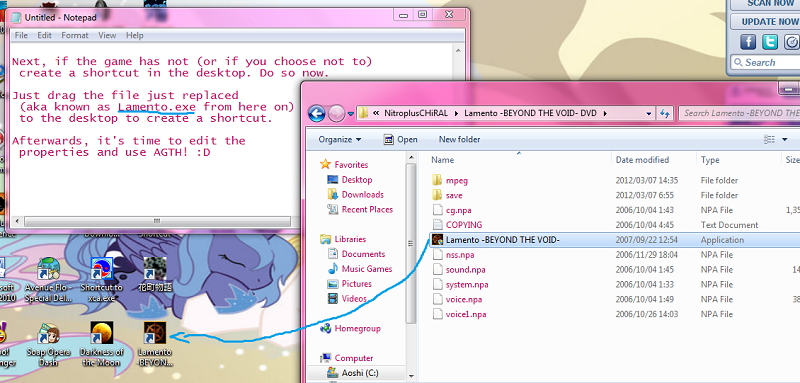Viewport: 800px width, 383px height.
Task: Click the refresh button beside the address bar
Action: click(665, 113)
